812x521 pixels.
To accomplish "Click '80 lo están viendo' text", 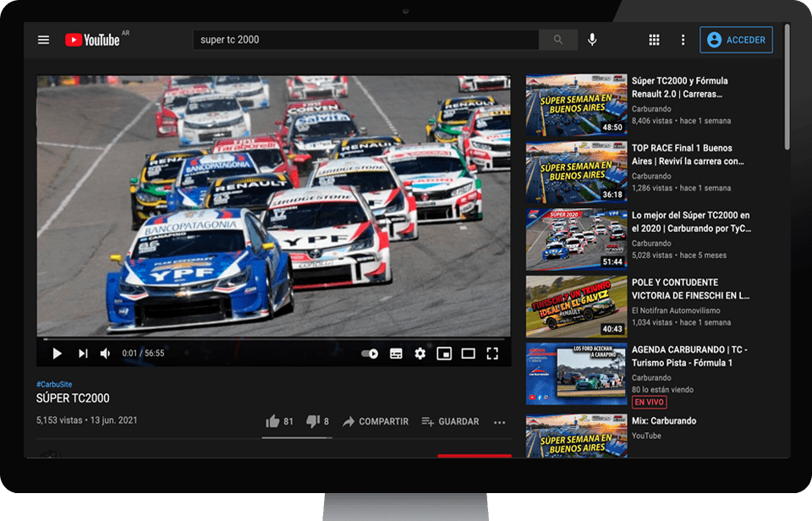I will point(662,389).
